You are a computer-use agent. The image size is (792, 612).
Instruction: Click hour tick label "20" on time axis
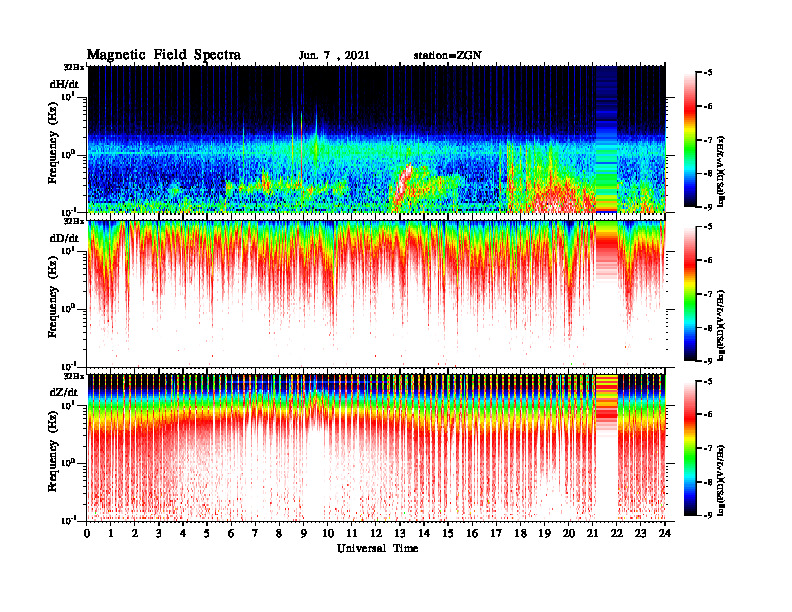click(569, 534)
